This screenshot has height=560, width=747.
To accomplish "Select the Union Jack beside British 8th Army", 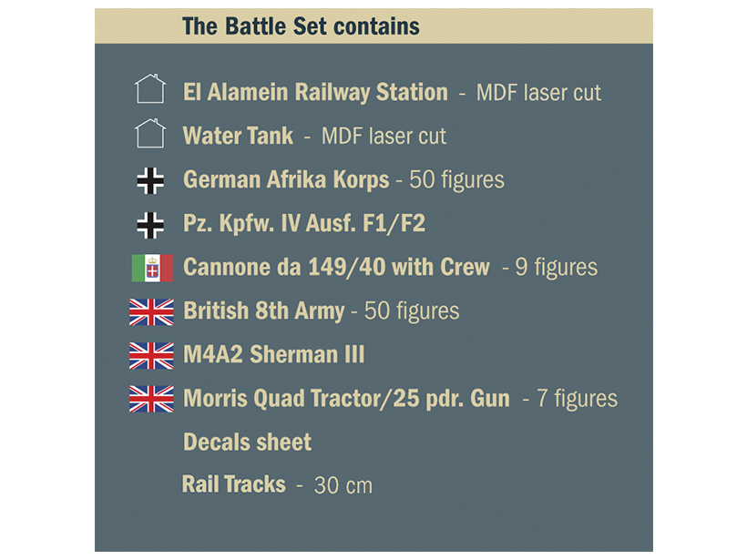I will click(x=151, y=311).
